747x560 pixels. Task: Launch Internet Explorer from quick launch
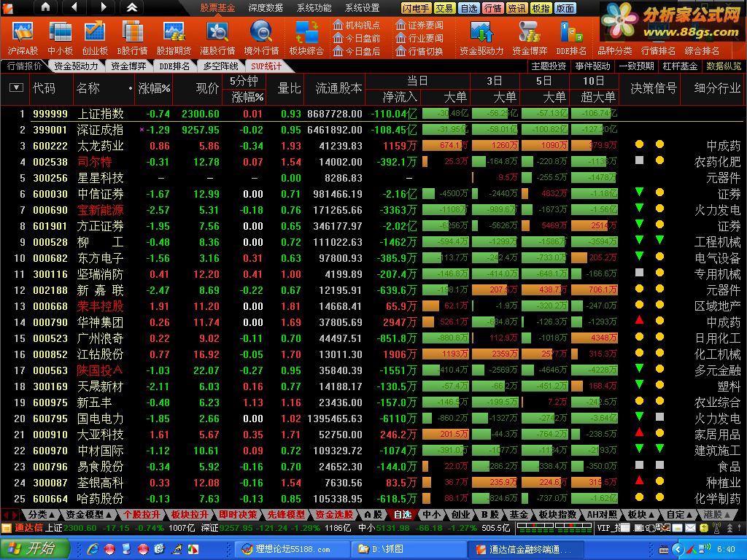coord(93,550)
